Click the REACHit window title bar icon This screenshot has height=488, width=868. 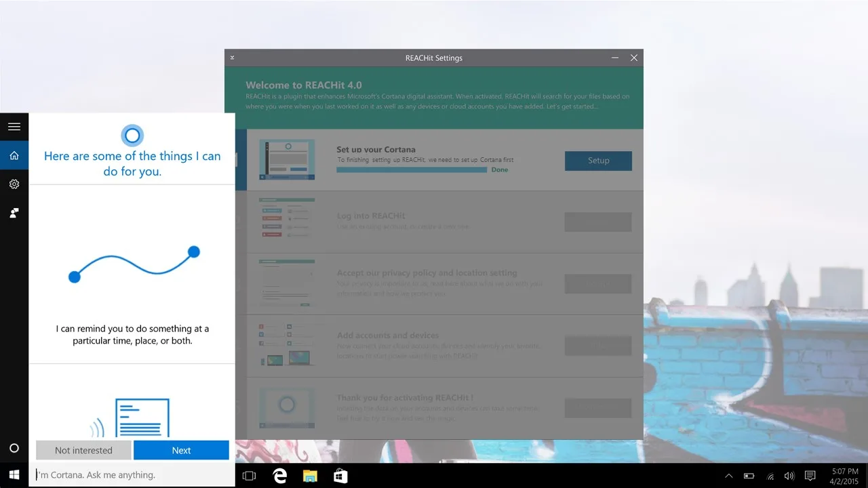coord(232,58)
